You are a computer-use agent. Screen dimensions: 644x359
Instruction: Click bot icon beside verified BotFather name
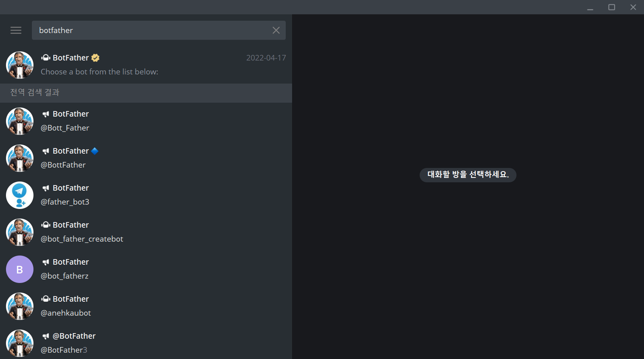coord(46,58)
